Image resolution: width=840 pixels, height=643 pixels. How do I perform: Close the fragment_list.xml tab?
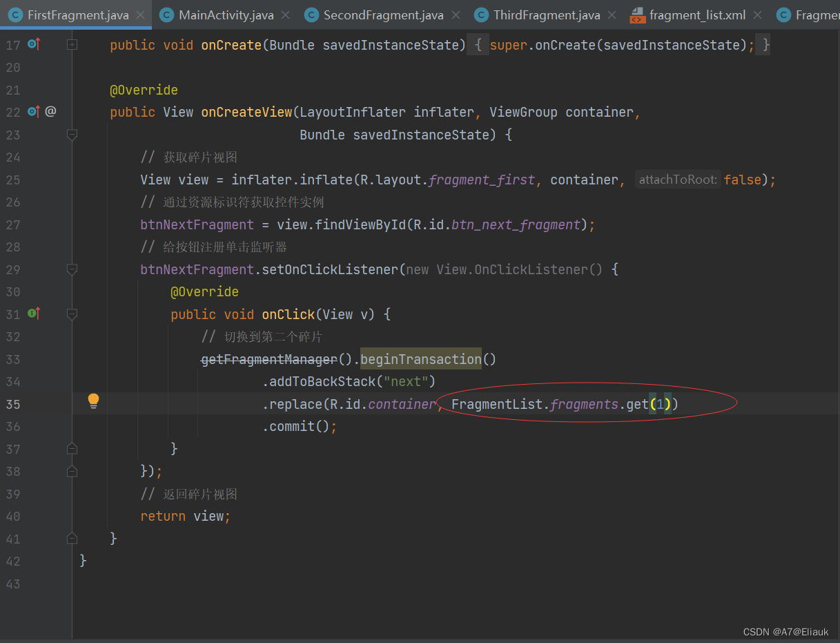tap(758, 15)
